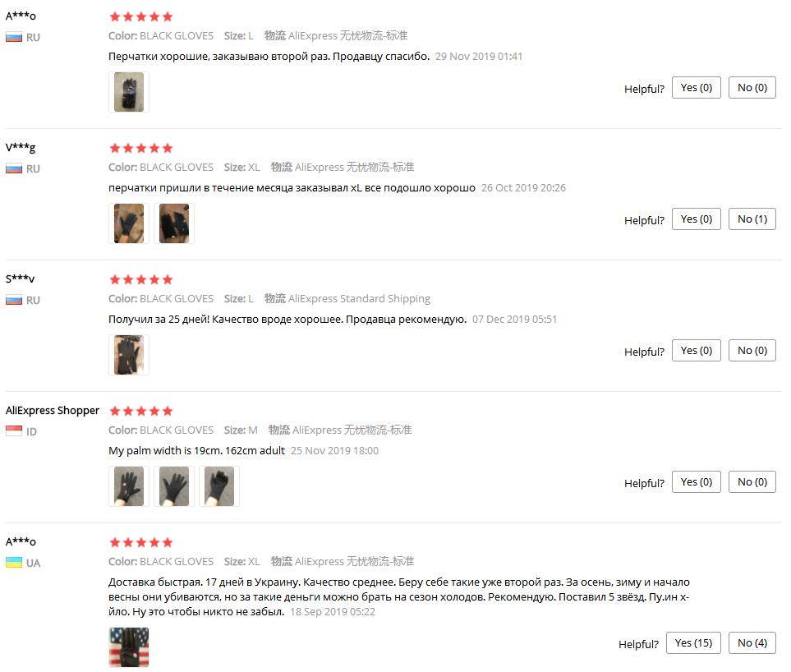Open flag-background glove photo in UA review
Screen dimensions: 791x672
(129, 647)
